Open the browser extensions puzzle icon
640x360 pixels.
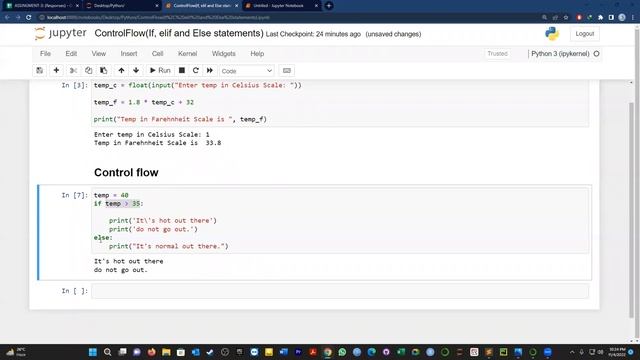600,18
